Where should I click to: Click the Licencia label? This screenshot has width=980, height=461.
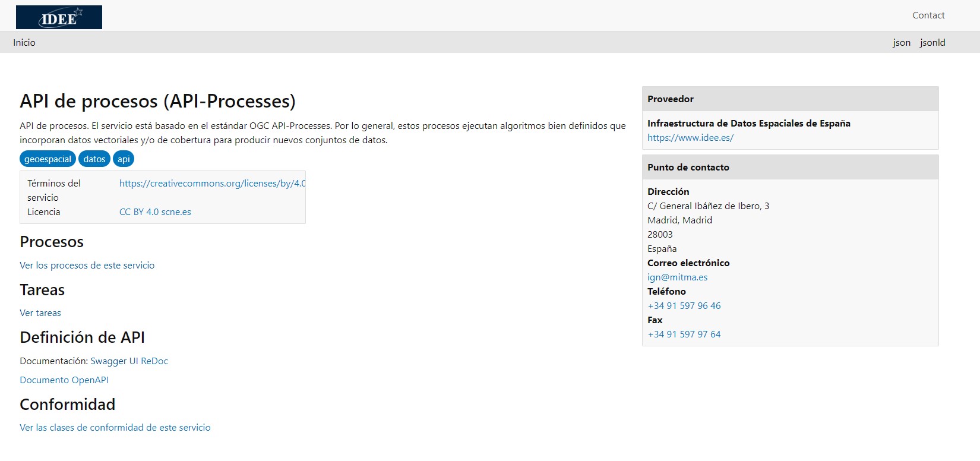(43, 212)
